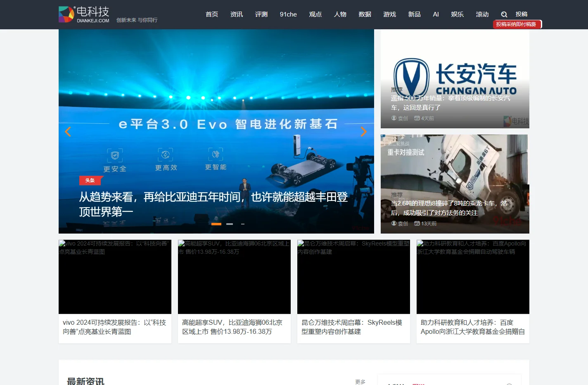Click the DIANKEJI.COM site logo
The height and width of the screenshot is (385, 588).
(x=84, y=14)
